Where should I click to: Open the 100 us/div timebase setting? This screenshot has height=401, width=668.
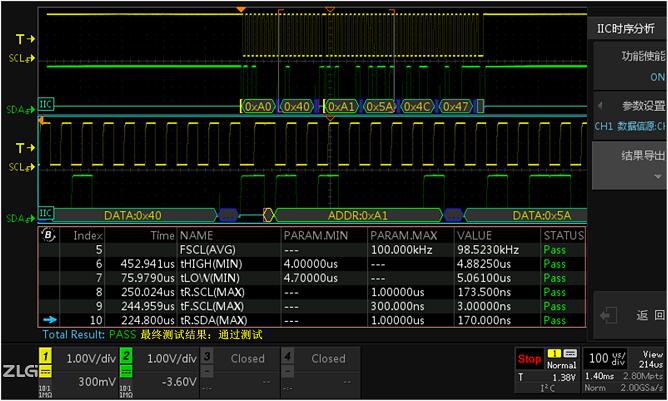coord(607,358)
